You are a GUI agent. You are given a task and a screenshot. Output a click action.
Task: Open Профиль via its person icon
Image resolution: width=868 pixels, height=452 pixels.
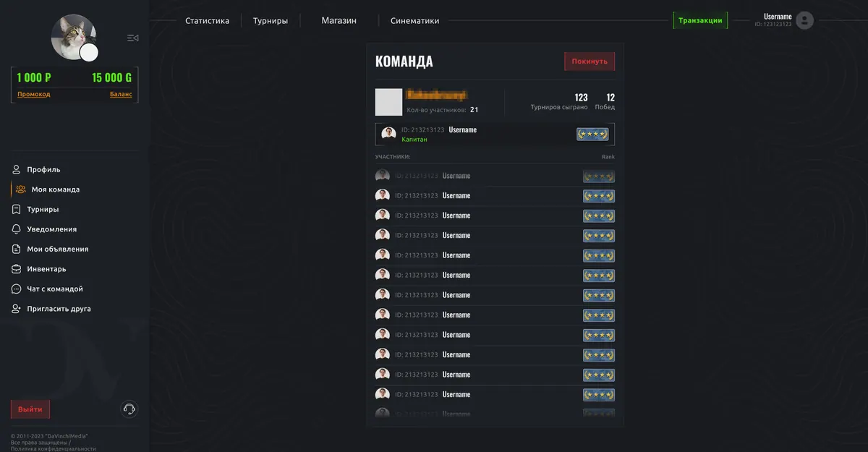[16, 169]
